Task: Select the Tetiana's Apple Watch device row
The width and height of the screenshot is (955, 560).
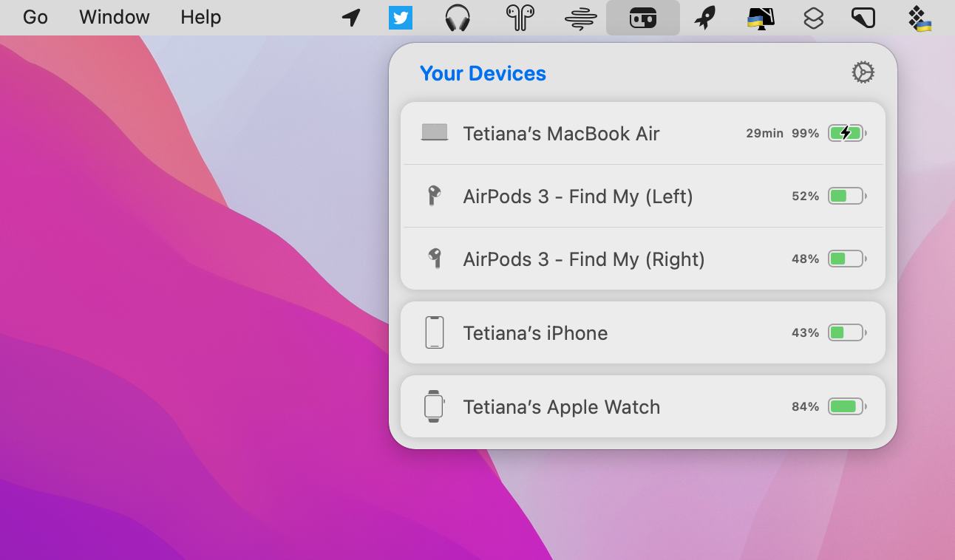Action: coord(643,406)
